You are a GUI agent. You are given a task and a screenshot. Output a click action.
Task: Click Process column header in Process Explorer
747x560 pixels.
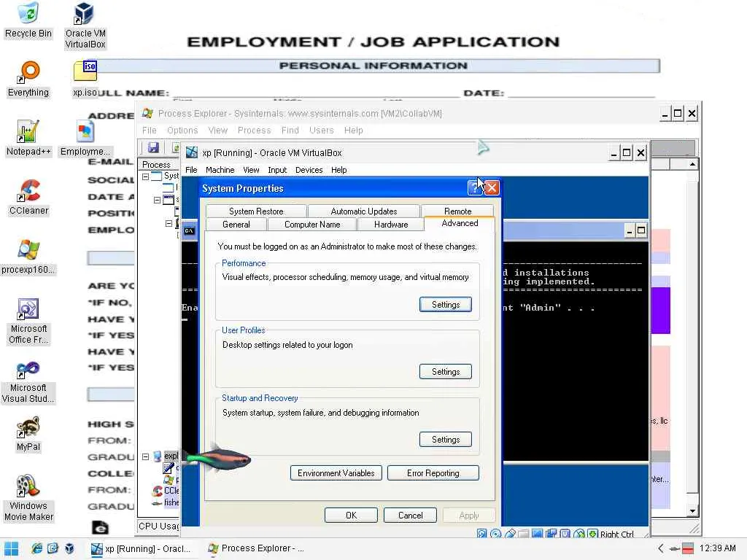click(x=158, y=164)
